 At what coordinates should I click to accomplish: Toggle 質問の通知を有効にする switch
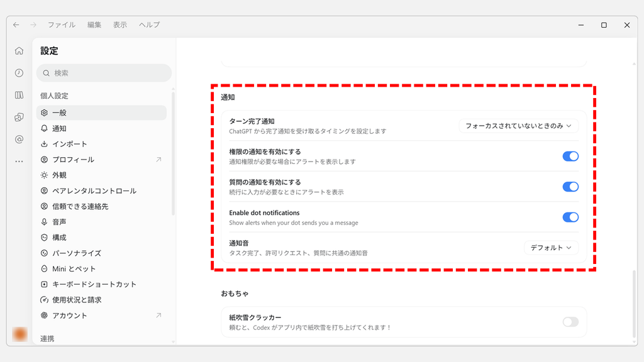pos(570,187)
